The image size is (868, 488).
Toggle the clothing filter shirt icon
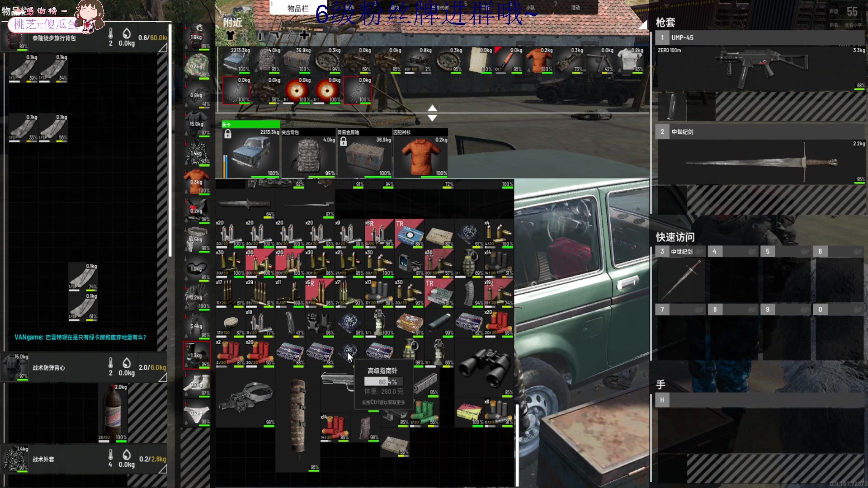[231, 35]
